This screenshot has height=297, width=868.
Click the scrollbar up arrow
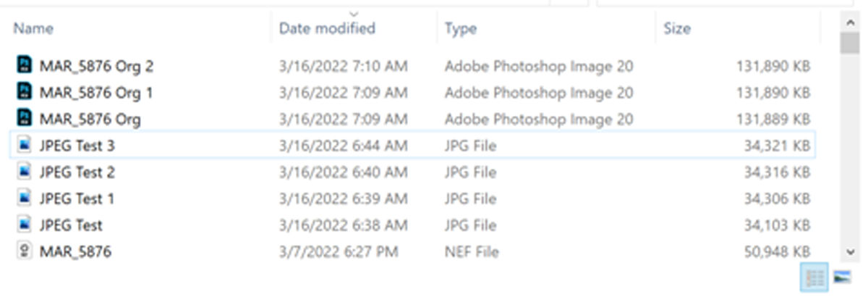coord(850,21)
